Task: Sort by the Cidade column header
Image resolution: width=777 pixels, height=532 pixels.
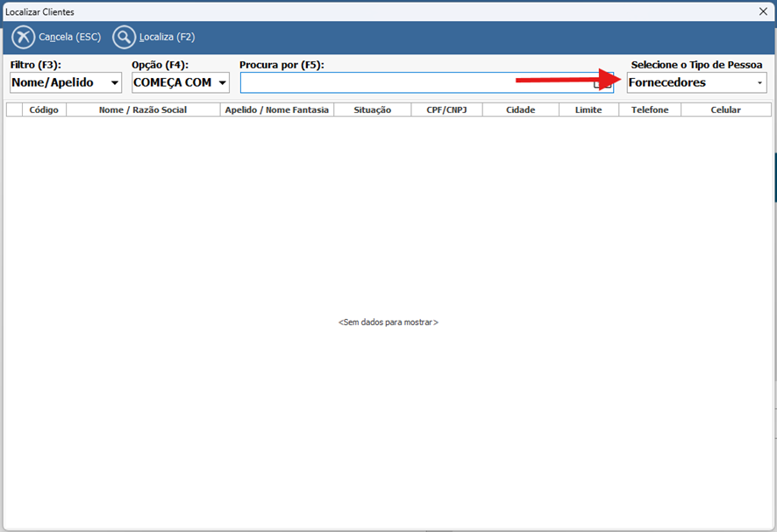Action: tap(520, 110)
